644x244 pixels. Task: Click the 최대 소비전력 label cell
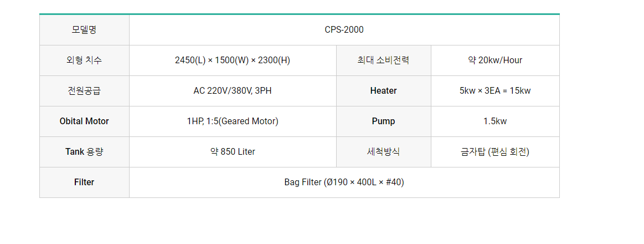click(x=383, y=60)
